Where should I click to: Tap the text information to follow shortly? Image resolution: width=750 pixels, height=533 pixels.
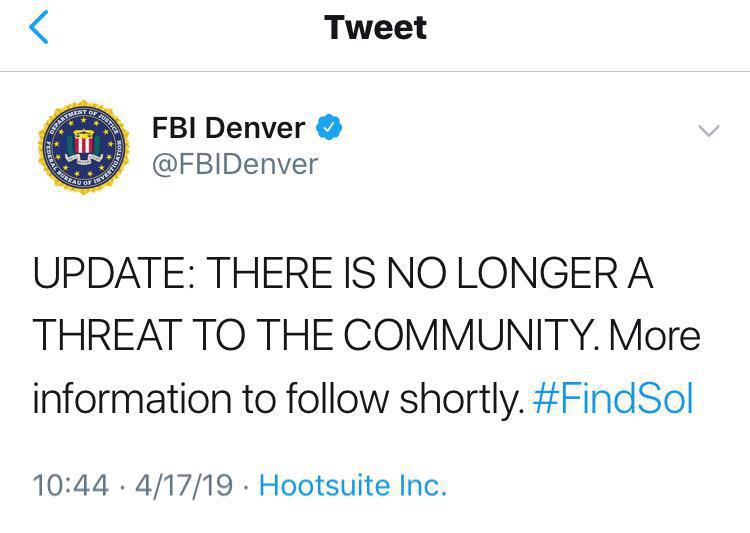click(x=278, y=399)
